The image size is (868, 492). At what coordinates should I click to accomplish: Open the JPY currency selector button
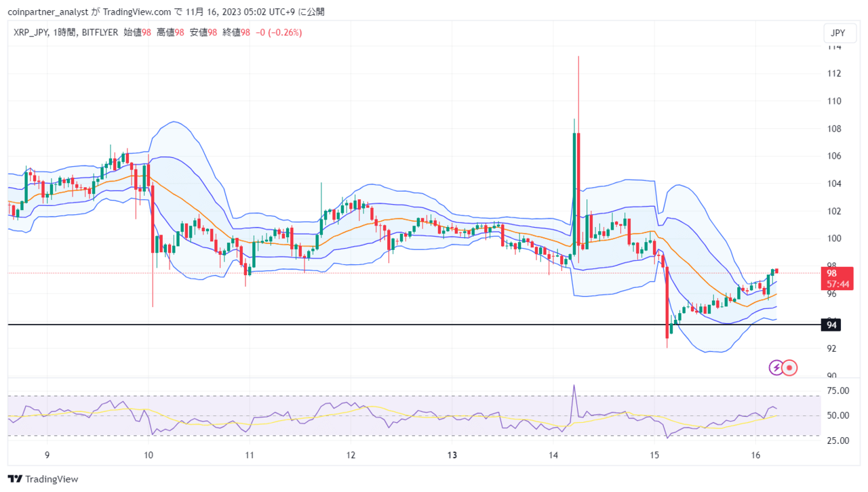pos(838,33)
